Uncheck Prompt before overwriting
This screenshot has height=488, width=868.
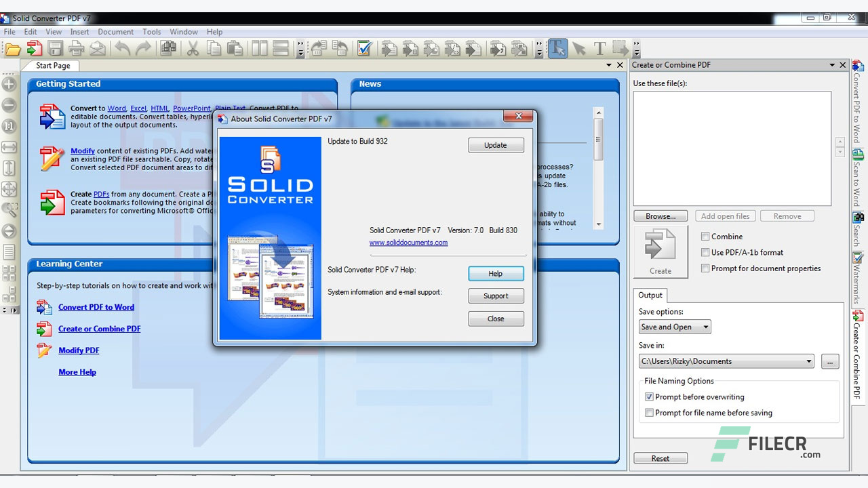click(649, 397)
